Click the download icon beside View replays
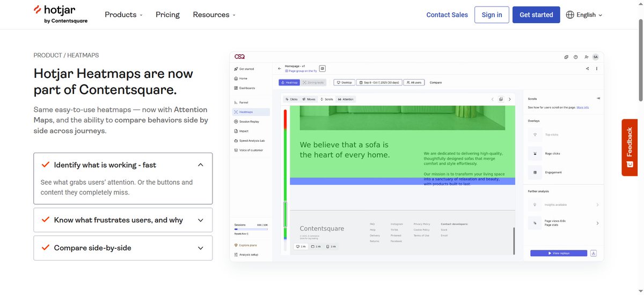Image resolution: width=644 pixels, height=295 pixels. [594, 253]
